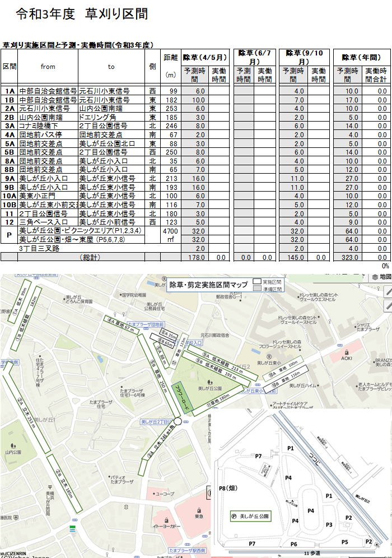
Task: Click the 山内公園 park tree icon
Action: [12, 445]
